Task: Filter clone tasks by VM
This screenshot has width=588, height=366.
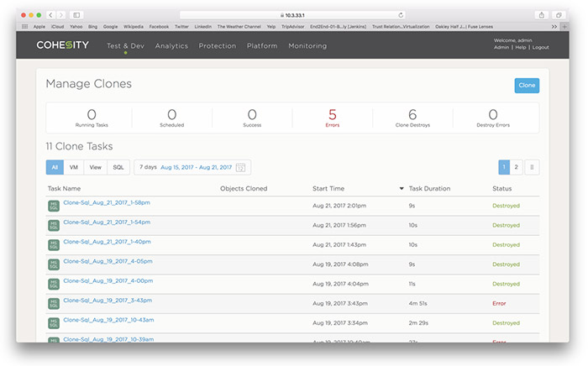Action: (74, 167)
